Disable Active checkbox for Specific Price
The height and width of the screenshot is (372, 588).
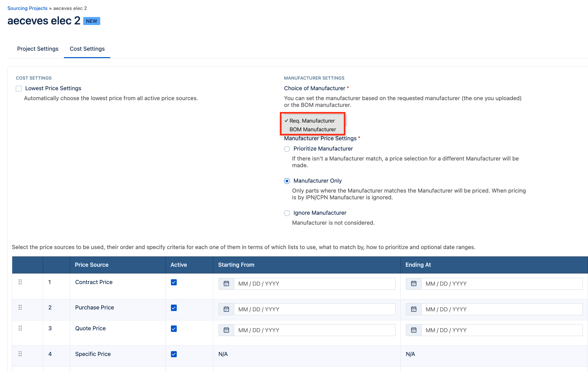174,354
